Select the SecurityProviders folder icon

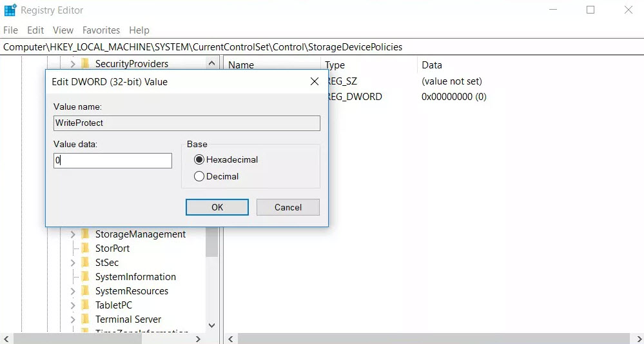(x=85, y=63)
